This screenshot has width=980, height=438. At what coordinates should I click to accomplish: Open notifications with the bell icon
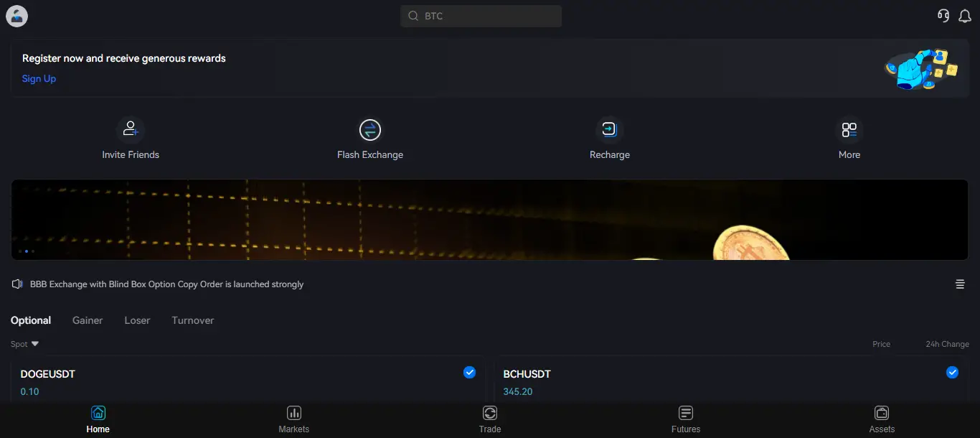[965, 15]
